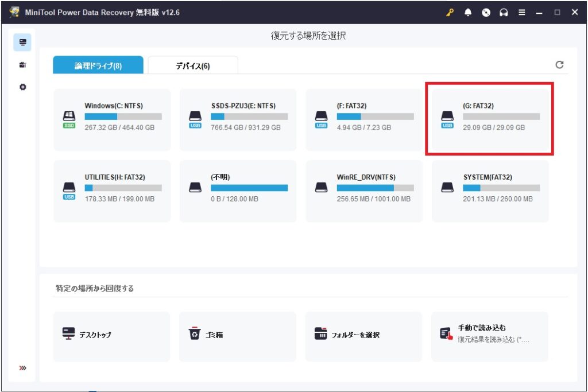The height and width of the screenshot is (392, 588).
Task: Select WinRE_DRV(NTFS) partition card
Action: (363, 191)
